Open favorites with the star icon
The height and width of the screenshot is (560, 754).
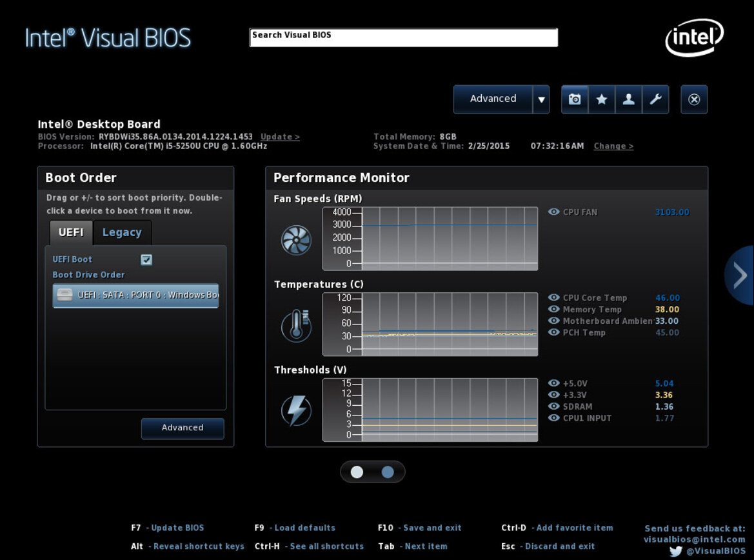pyautogui.click(x=602, y=99)
